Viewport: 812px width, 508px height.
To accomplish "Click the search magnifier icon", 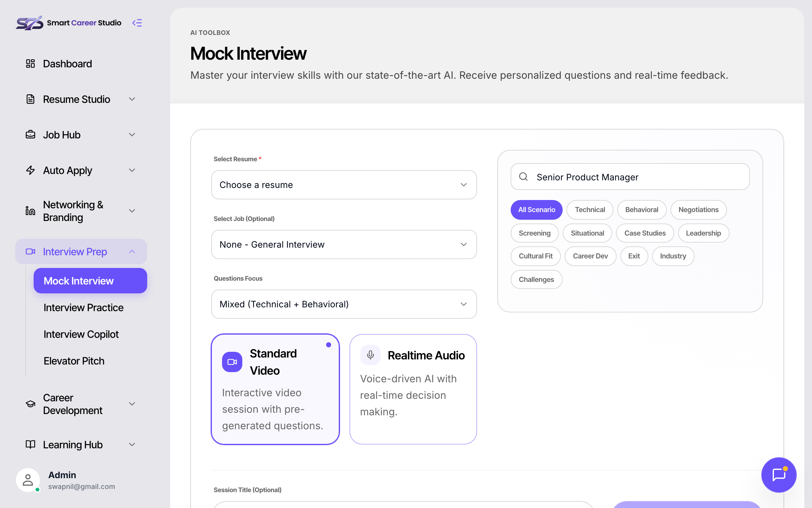I will click(523, 177).
